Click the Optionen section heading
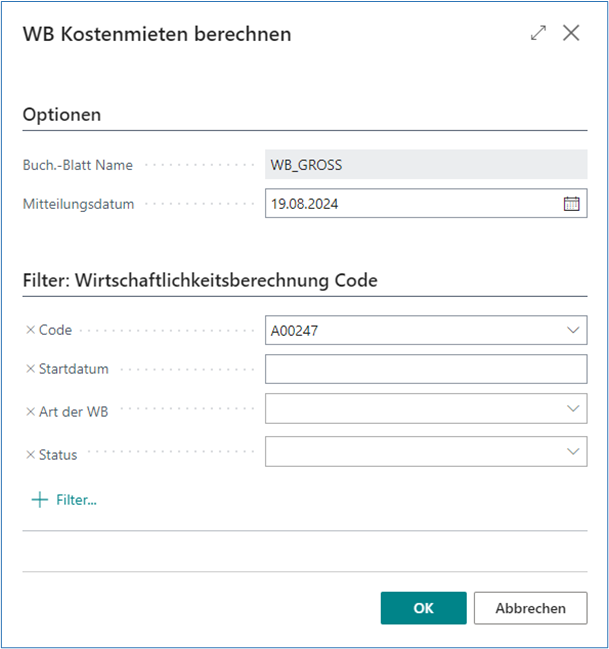This screenshot has width=609, height=649. [x=62, y=115]
